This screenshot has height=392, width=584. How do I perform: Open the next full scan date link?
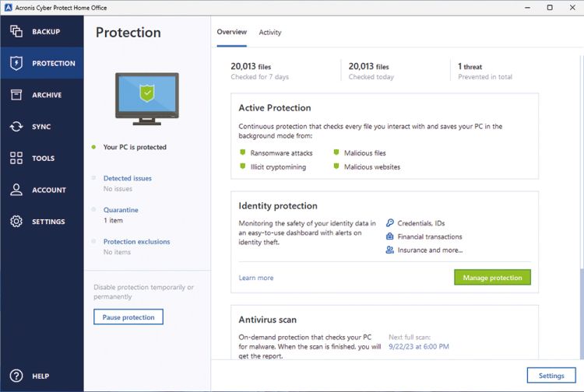[419, 346]
